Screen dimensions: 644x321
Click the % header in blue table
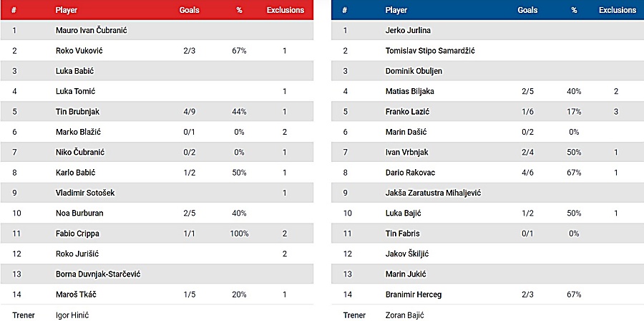click(x=574, y=10)
